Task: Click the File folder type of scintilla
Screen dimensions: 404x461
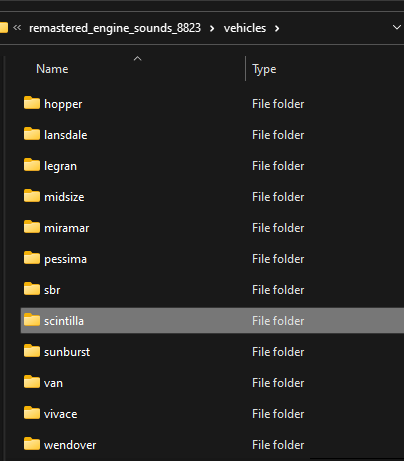Action: point(278,321)
